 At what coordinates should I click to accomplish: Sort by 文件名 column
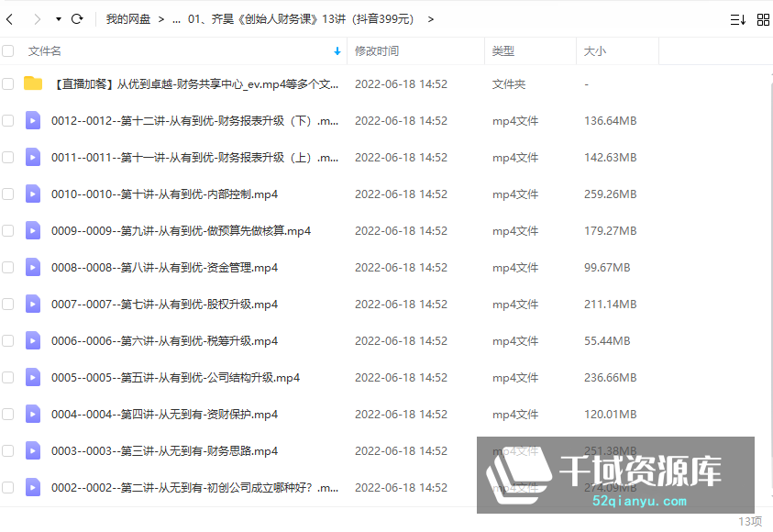[x=44, y=50]
